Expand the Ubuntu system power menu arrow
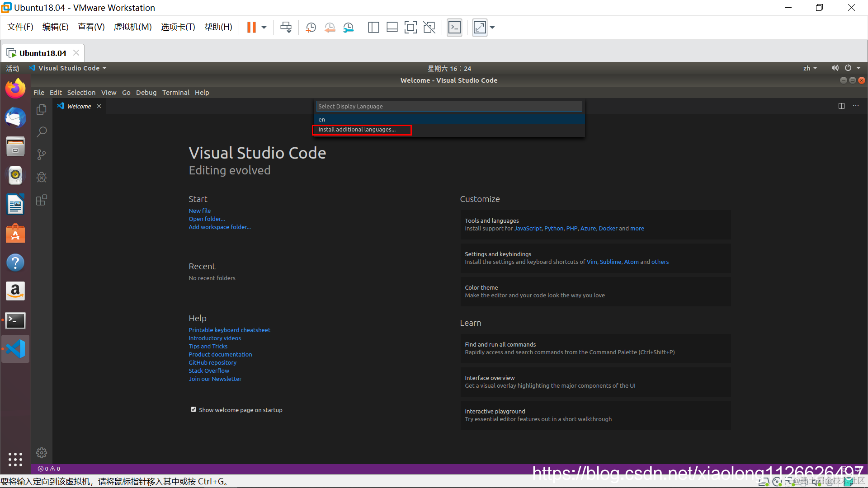This screenshot has width=868, height=488. (x=859, y=68)
